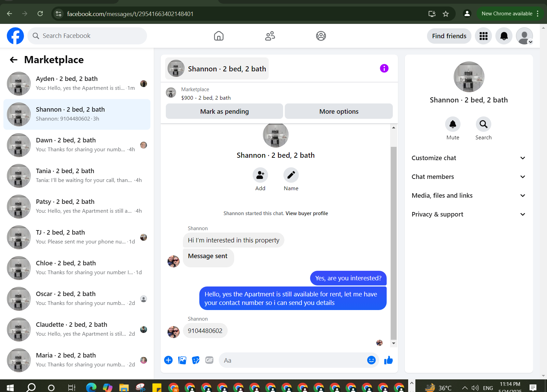The height and width of the screenshot is (392, 547).
Task: Expand Chat members section
Action: tap(468, 177)
